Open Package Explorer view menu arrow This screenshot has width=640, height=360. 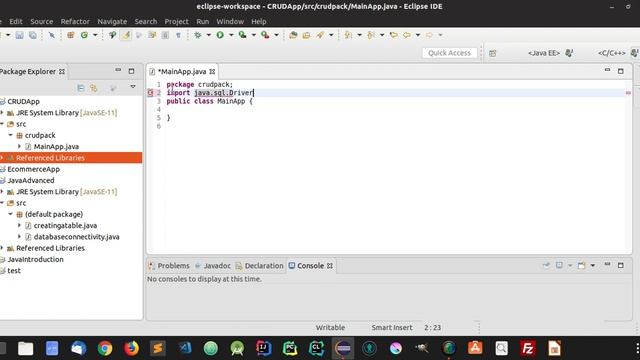[133, 87]
